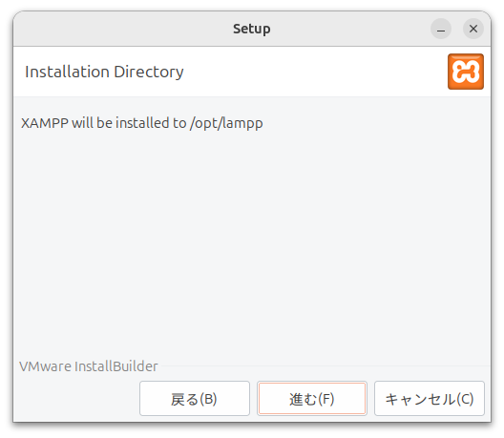Click the VMware InstallBuilder label
Image resolution: width=504 pixels, height=438 pixels.
89,366
